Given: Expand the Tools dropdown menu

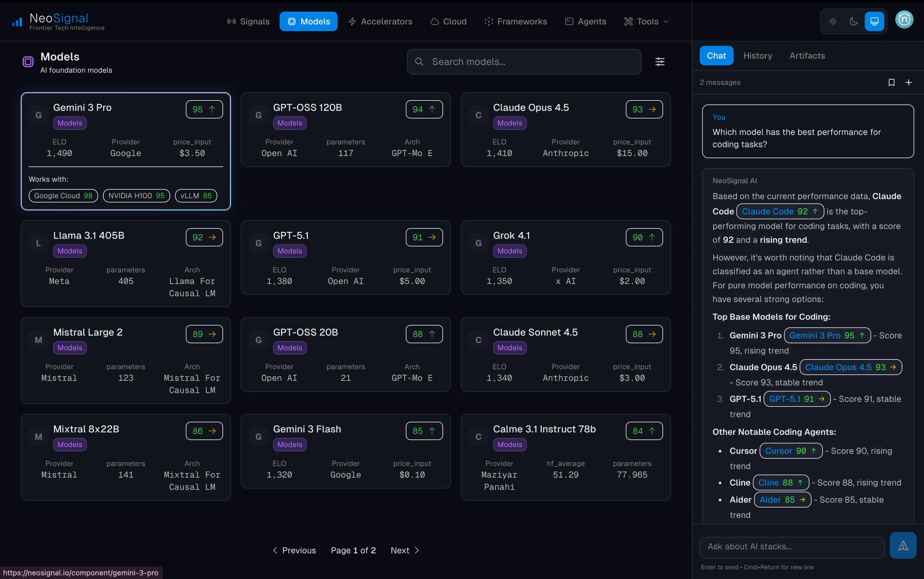Looking at the screenshot, I should 646,21.
